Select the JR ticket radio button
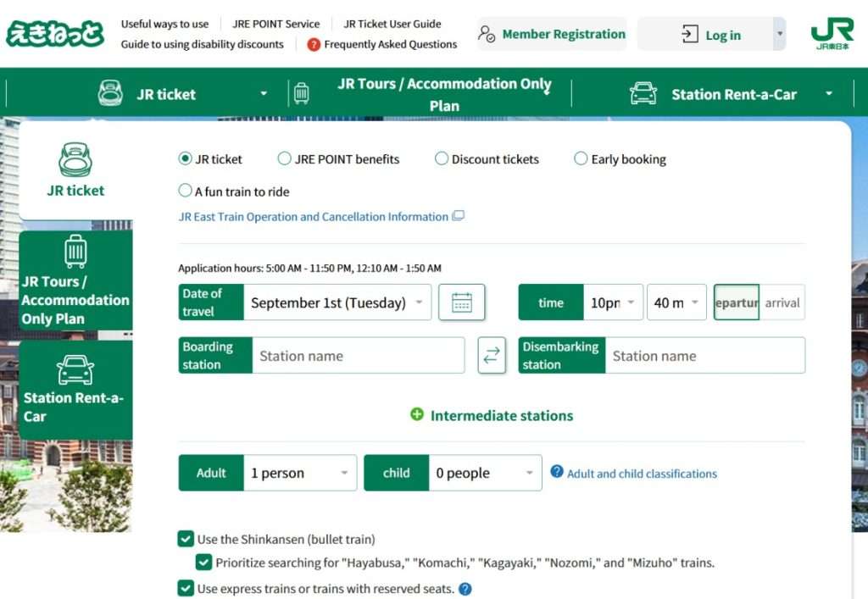This screenshot has height=599, width=868. tap(185, 158)
